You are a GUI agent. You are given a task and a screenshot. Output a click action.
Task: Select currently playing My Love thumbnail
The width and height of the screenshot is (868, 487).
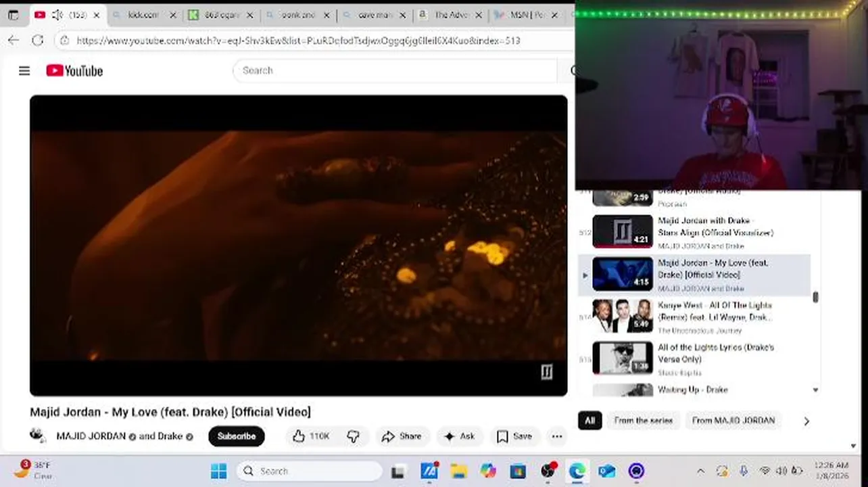[x=623, y=274]
